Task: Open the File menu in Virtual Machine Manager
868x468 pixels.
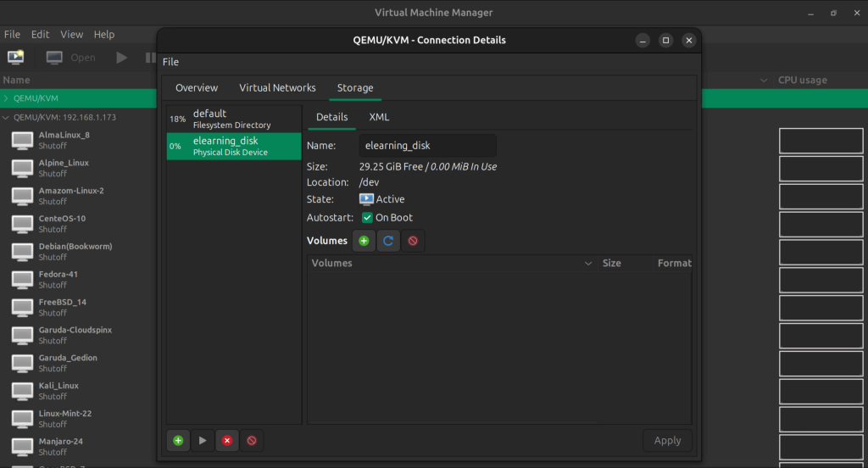Action: click(12, 35)
